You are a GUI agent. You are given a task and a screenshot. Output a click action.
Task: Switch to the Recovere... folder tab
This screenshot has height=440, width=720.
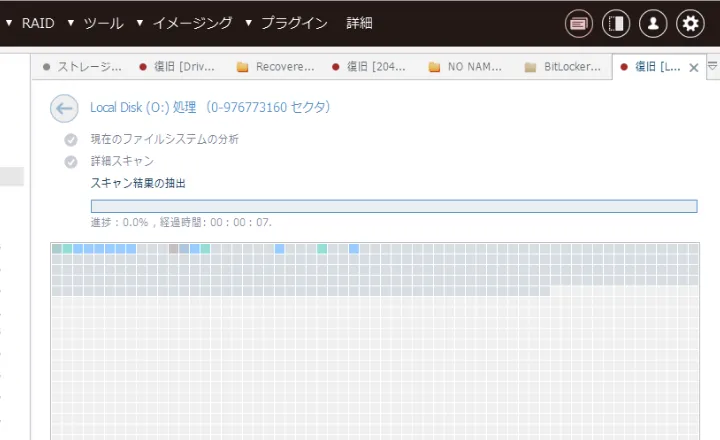(x=276, y=67)
